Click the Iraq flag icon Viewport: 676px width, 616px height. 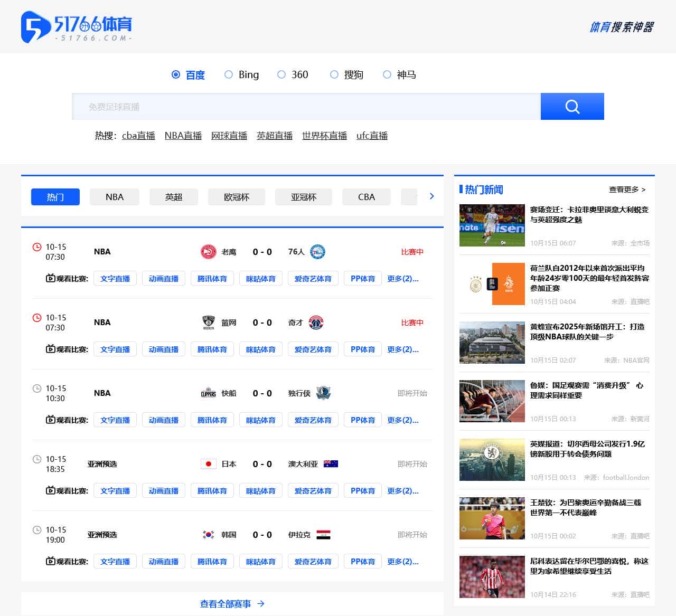(323, 535)
